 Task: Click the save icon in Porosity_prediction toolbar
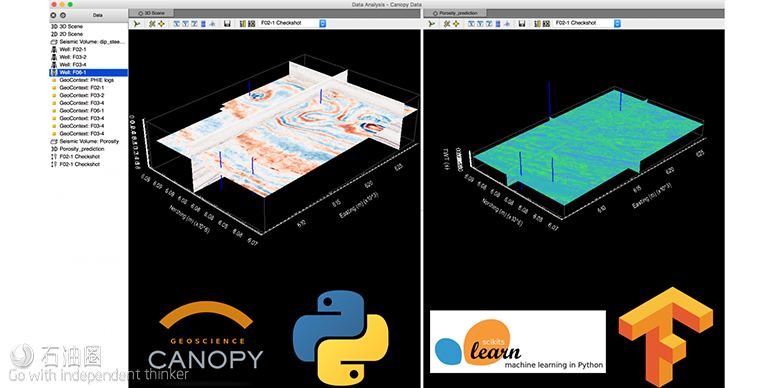point(522,23)
